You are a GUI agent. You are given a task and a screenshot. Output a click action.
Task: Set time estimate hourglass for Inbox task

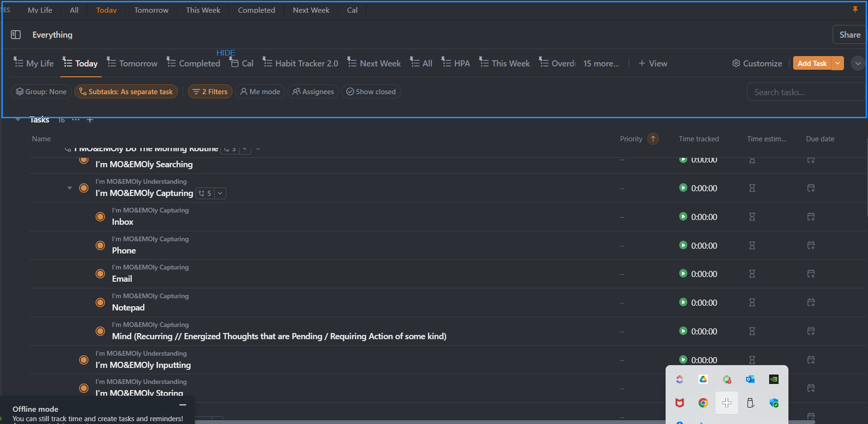pyautogui.click(x=752, y=217)
